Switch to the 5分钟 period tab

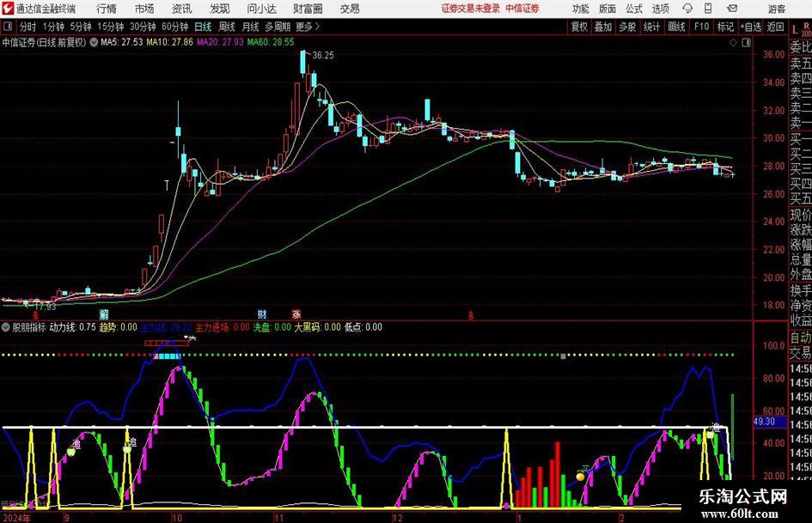(80, 27)
